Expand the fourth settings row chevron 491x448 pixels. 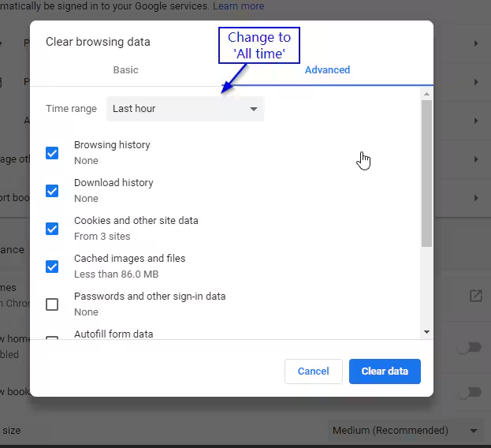476,159
